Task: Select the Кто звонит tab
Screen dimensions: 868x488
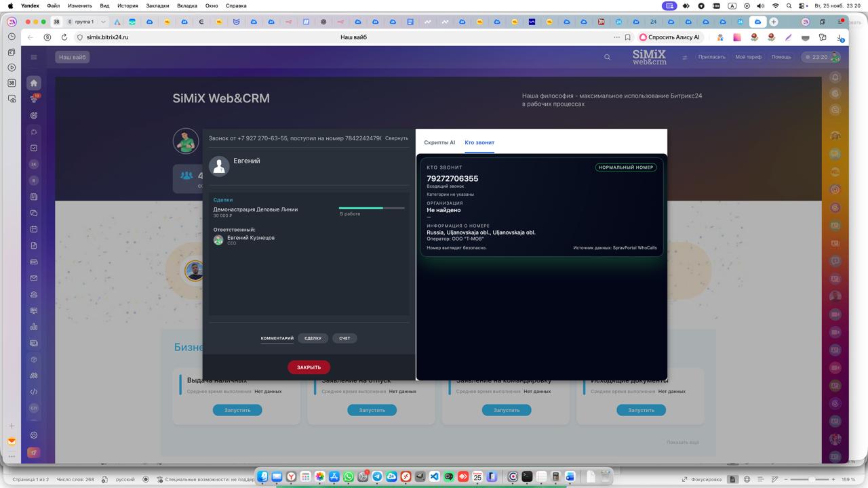Action: [479, 143]
